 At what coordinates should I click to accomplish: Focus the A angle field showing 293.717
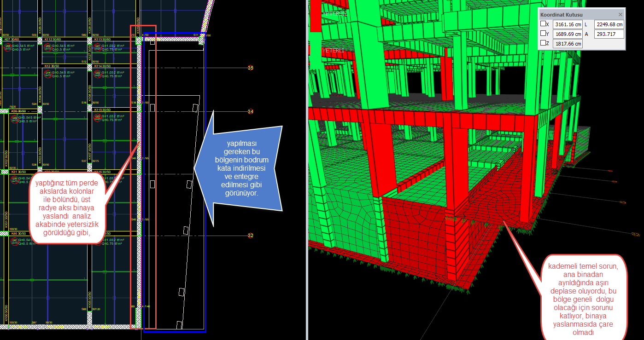(609, 34)
